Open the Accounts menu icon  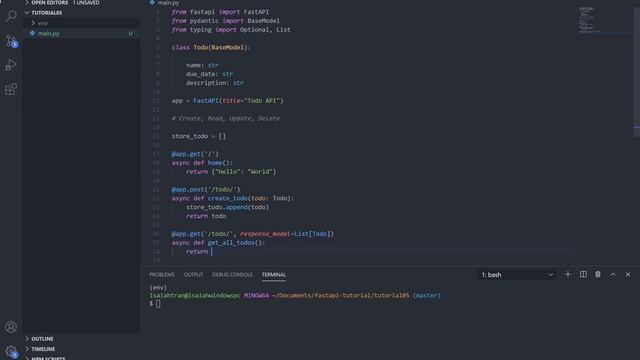pos(11,327)
